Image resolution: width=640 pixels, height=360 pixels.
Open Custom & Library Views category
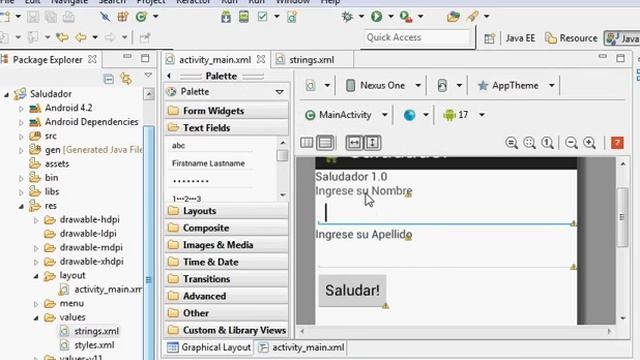click(x=226, y=330)
